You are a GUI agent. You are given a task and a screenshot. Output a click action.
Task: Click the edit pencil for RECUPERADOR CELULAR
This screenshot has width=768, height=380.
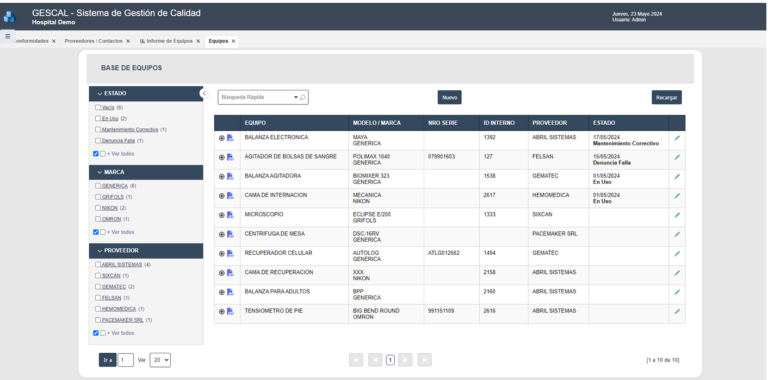(x=677, y=254)
